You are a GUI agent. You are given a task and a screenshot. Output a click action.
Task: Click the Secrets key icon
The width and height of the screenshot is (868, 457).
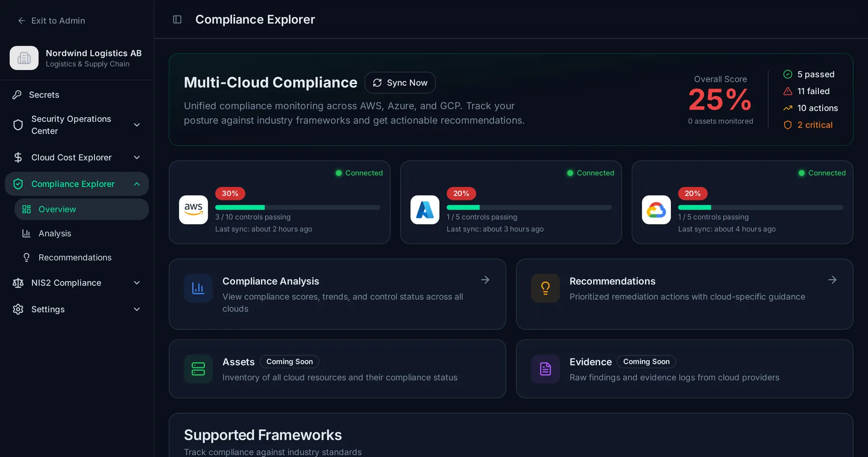click(17, 95)
